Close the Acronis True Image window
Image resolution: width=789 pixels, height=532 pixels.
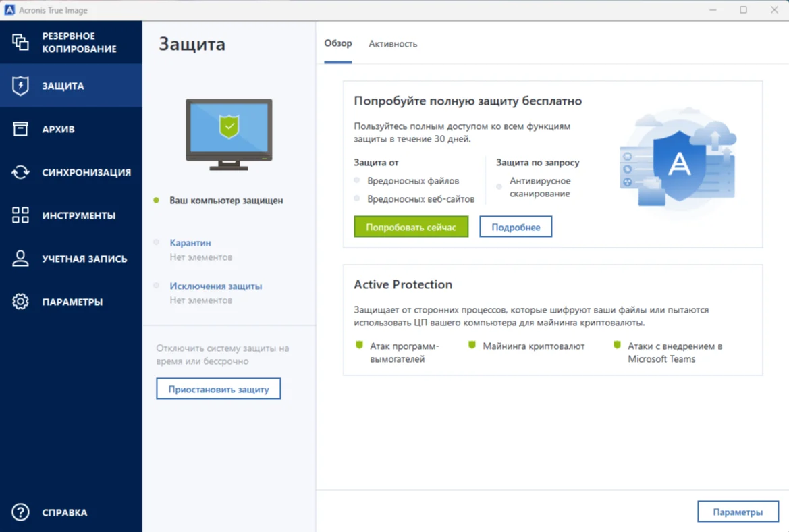pos(774,9)
